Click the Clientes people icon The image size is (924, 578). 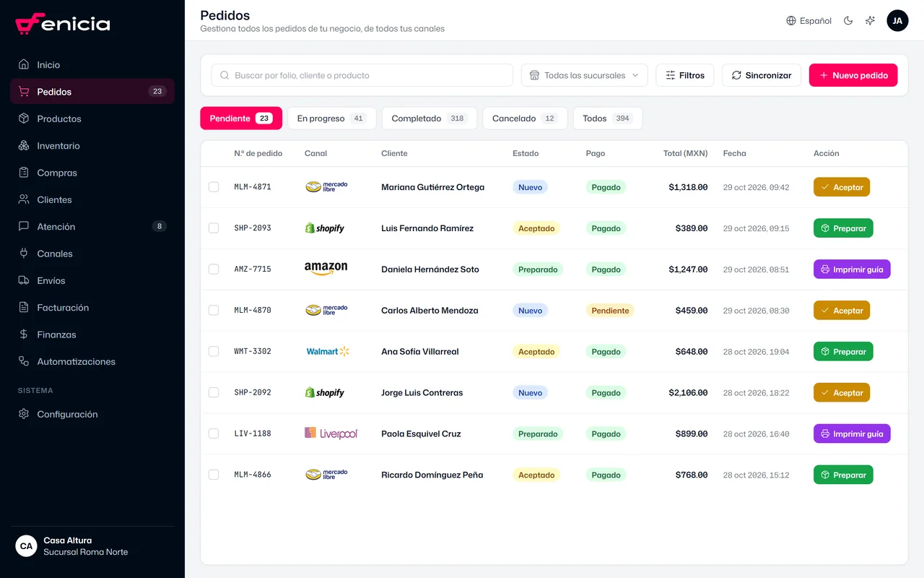point(24,199)
